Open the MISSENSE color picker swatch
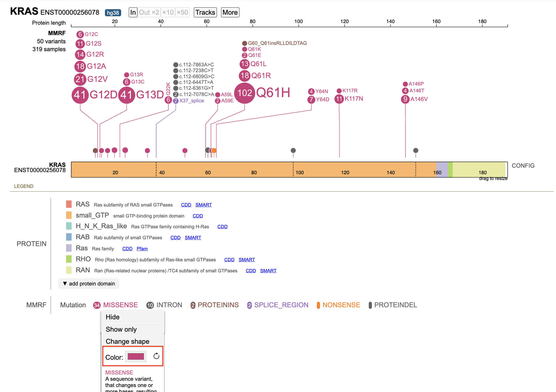Viewport: 556px width, 392px height. click(x=136, y=356)
